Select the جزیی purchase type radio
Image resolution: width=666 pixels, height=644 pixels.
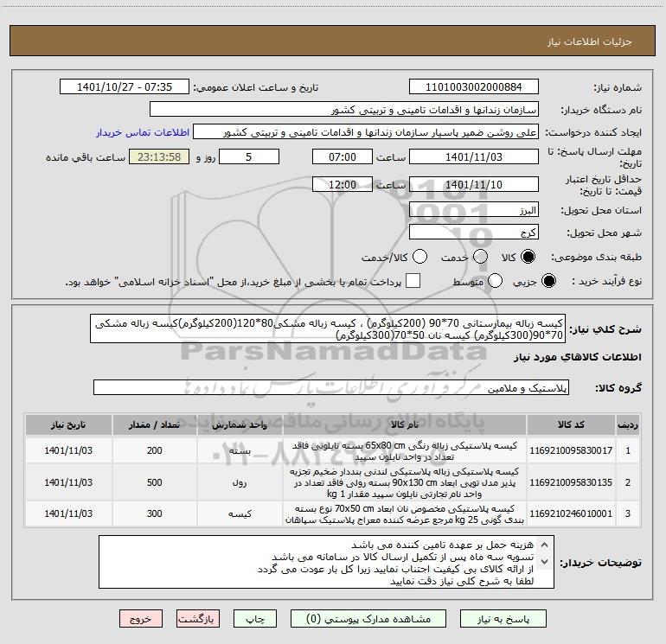[x=548, y=281]
